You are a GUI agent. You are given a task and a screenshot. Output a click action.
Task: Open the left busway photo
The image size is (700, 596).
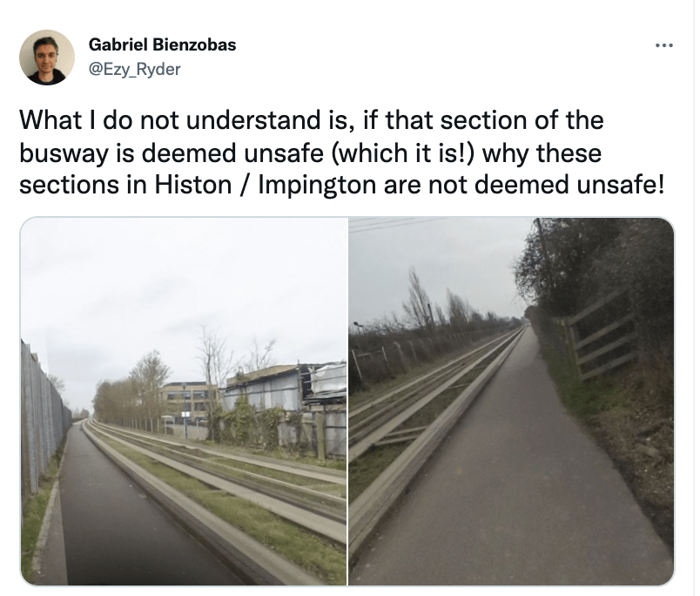coord(184,401)
